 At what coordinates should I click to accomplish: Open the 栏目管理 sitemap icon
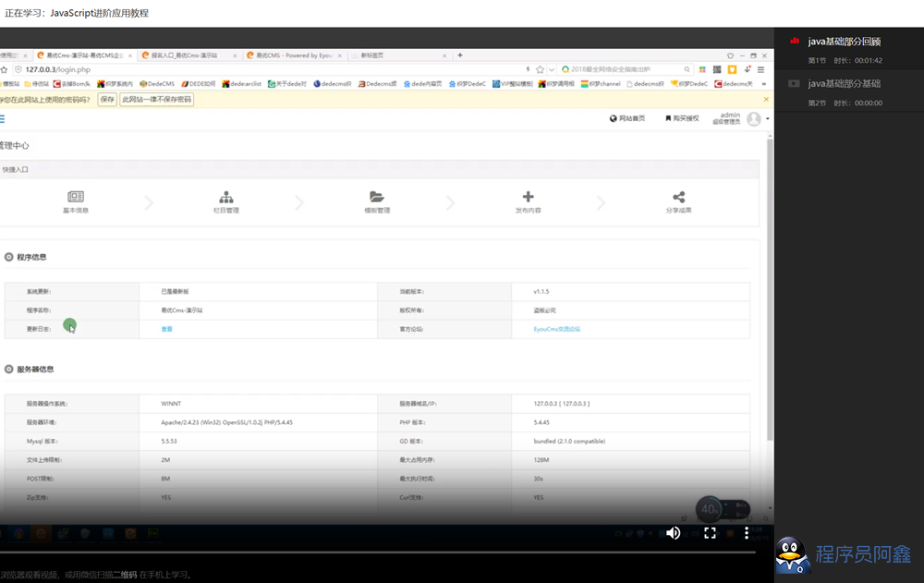tap(226, 197)
